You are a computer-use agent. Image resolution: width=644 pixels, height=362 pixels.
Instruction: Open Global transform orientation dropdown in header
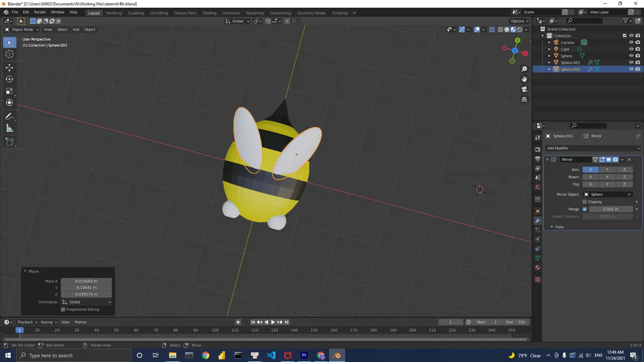(237, 21)
